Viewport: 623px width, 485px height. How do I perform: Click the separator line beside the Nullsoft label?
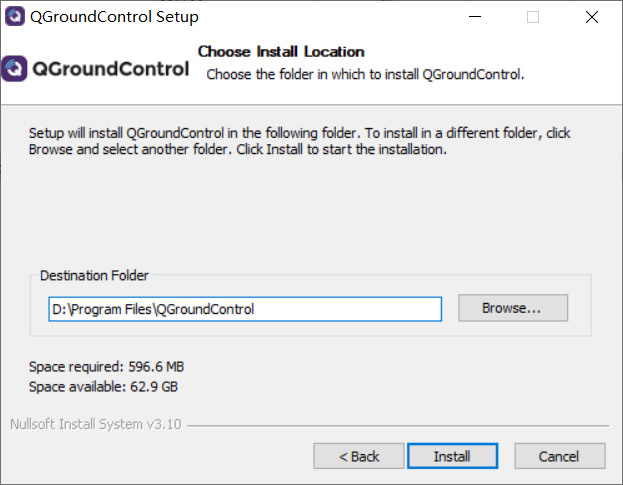point(397,425)
